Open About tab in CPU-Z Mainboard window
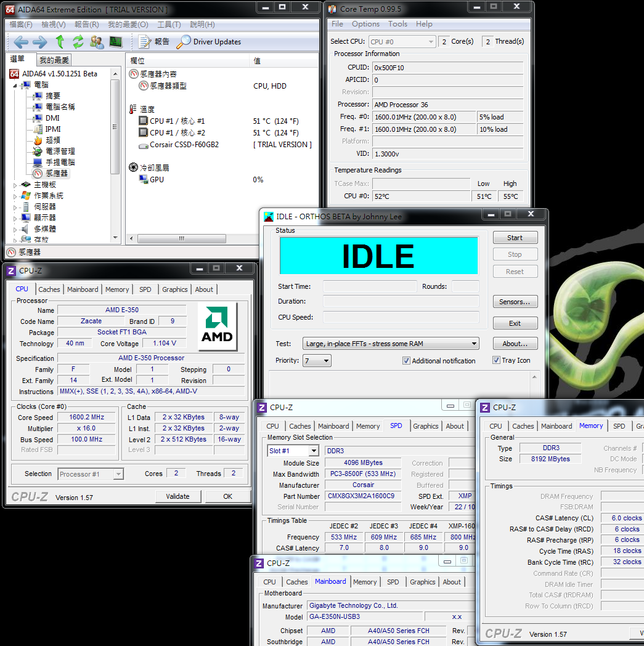 [452, 582]
